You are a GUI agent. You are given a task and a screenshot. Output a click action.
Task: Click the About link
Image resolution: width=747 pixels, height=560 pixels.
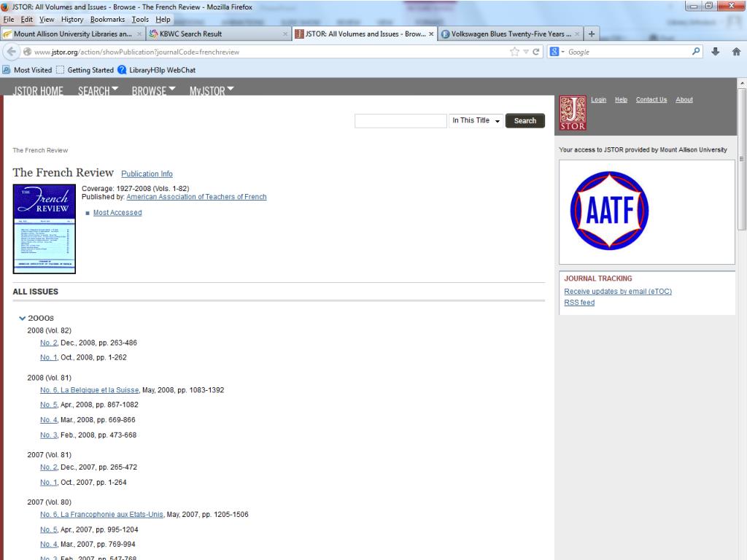click(684, 99)
